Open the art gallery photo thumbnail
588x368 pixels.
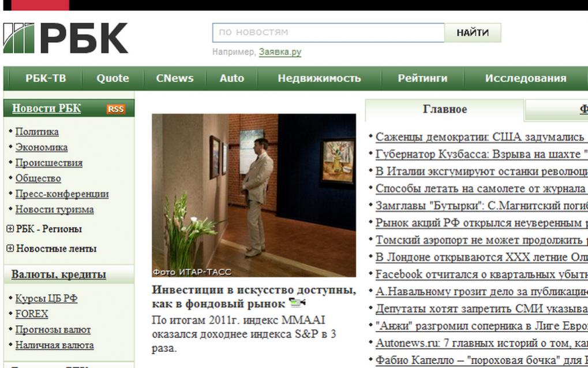pyautogui.click(x=254, y=195)
